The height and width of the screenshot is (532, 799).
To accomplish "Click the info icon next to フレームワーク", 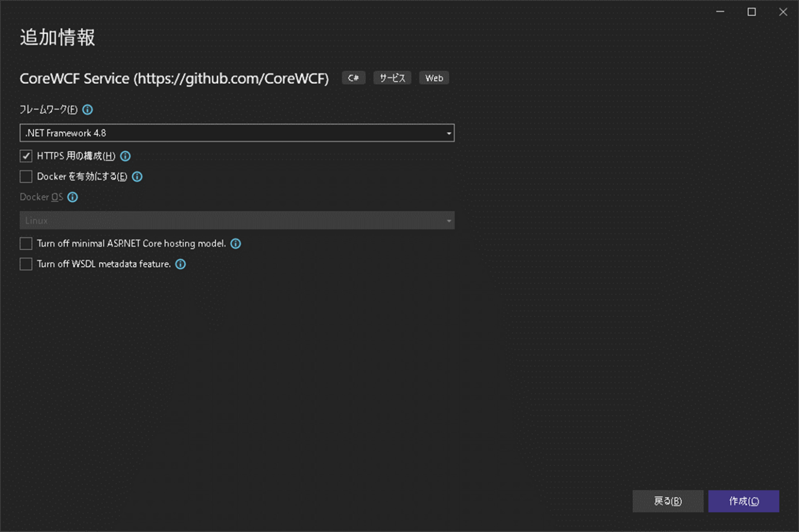I will pos(87,110).
